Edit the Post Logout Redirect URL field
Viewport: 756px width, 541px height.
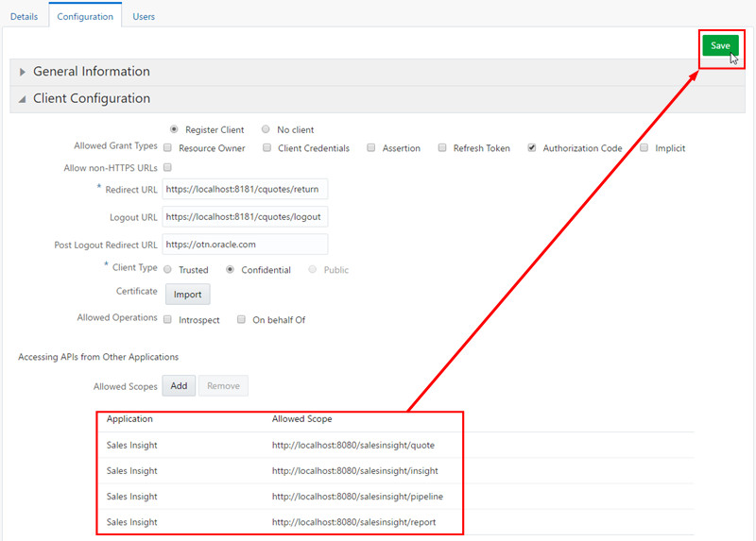tap(245, 245)
